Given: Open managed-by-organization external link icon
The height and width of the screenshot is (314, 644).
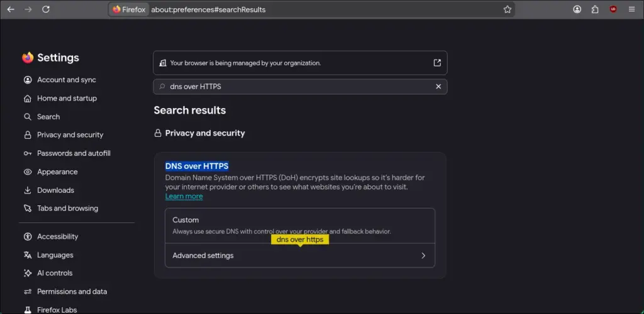Looking at the screenshot, I should pos(437,63).
